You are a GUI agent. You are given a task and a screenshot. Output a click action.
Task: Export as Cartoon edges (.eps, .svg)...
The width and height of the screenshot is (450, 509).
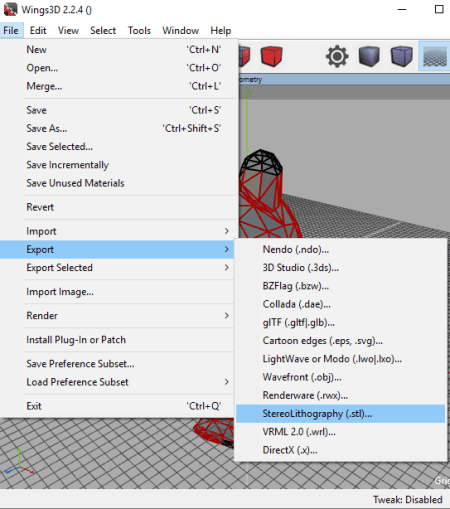[341, 341]
